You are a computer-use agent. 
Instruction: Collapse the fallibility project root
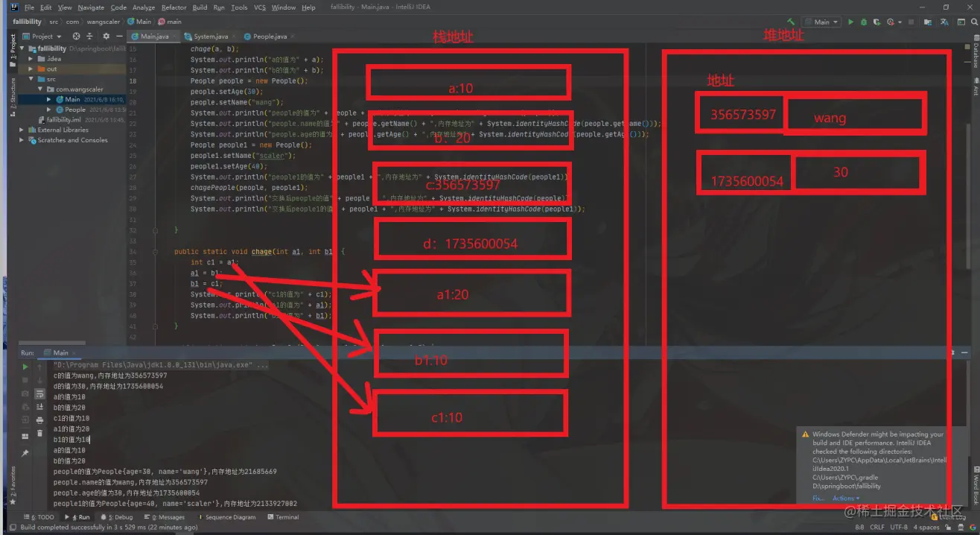click(22, 48)
